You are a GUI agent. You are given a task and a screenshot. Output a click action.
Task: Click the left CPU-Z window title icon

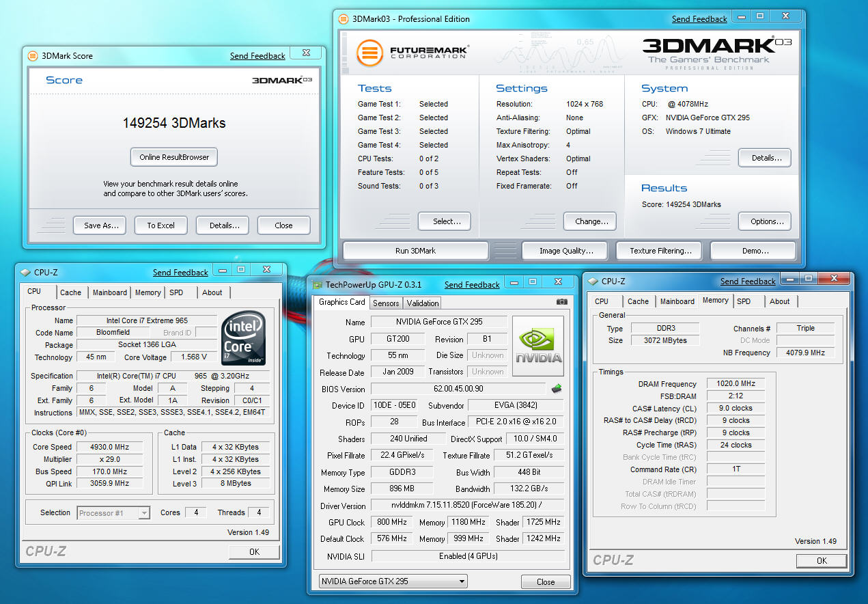tap(25, 272)
